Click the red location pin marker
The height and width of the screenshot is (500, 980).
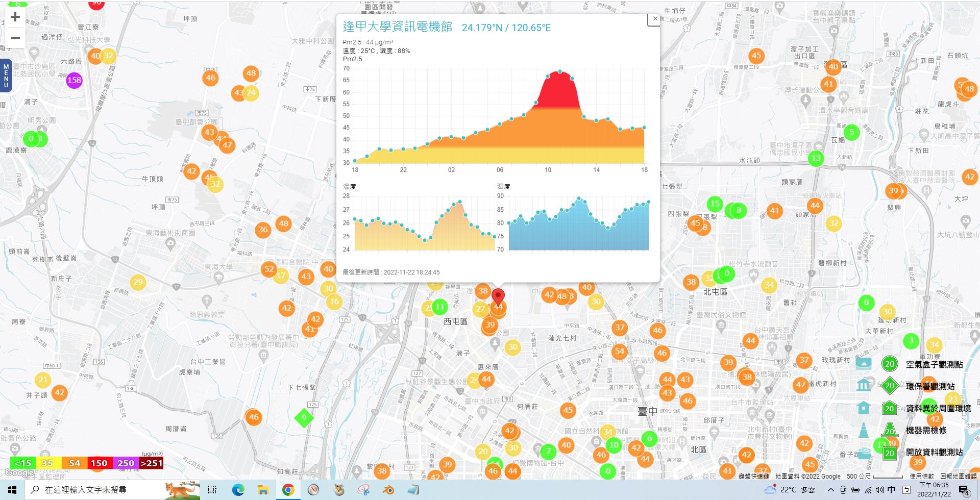498,296
